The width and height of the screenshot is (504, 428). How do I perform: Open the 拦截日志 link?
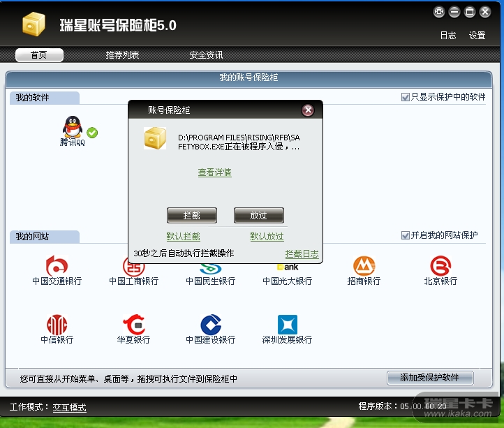(302, 254)
